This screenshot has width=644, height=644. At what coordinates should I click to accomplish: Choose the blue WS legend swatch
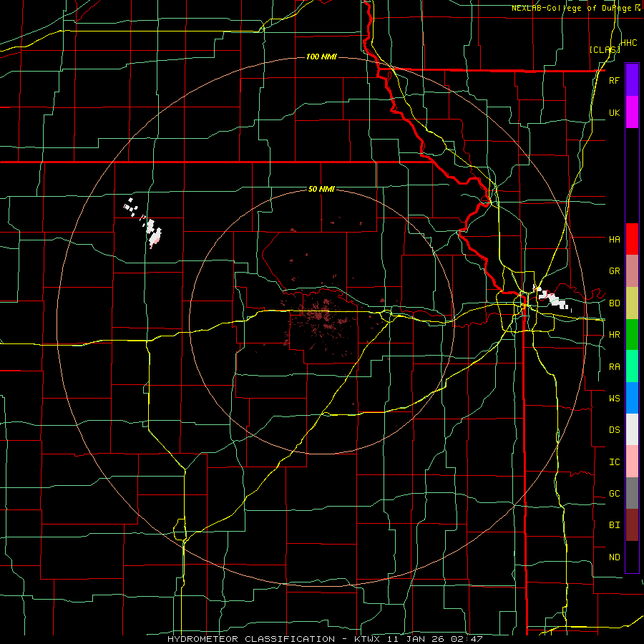tap(632, 398)
